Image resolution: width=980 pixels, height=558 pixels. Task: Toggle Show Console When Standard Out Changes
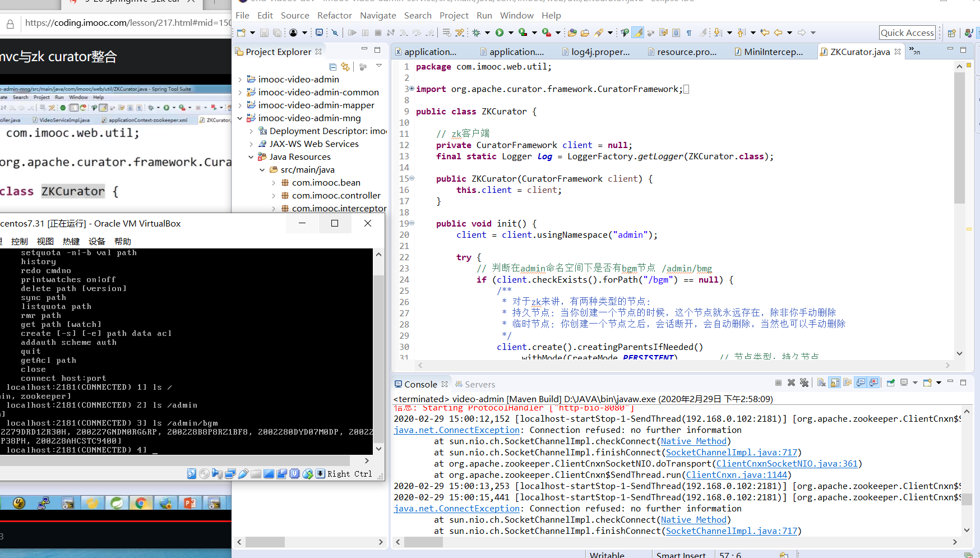[861, 382]
